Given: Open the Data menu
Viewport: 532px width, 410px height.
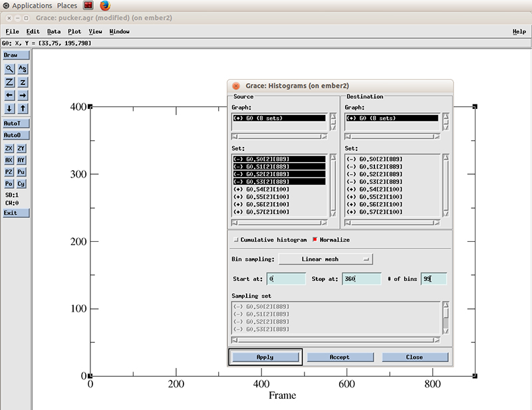Looking at the screenshot, I should (54, 31).
